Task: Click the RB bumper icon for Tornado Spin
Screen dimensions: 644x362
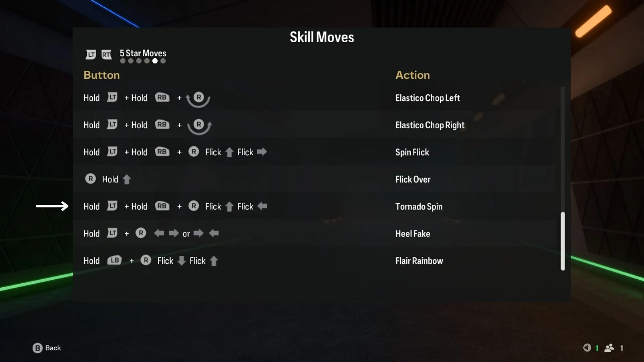Action: tap(161, 206)
